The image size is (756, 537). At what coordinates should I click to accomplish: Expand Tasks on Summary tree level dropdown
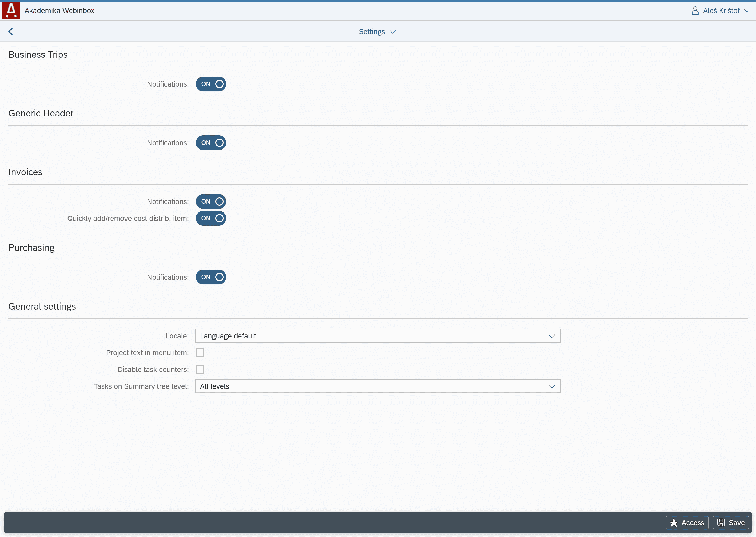coord(551,386)
